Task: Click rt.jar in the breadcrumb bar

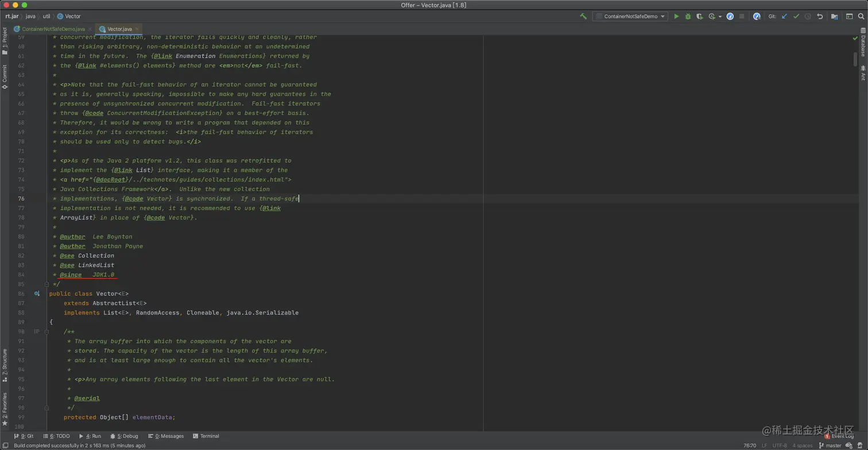Action: [12, 17]
